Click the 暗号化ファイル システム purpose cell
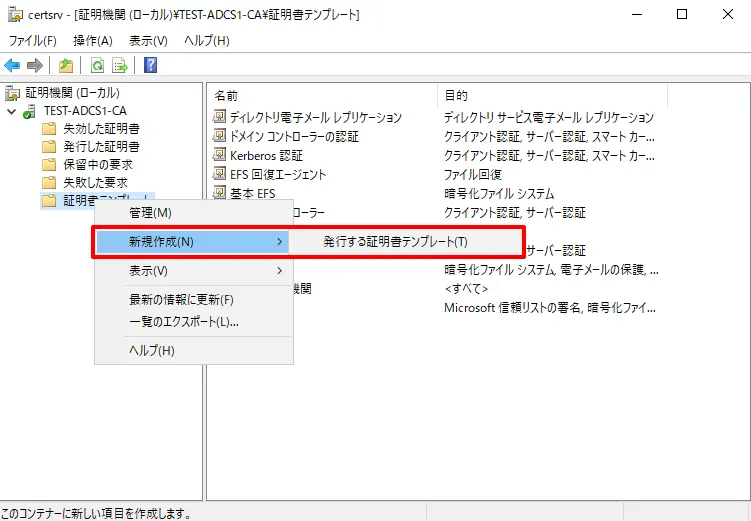Screen dimensions: 751x521 pos(499,193)
